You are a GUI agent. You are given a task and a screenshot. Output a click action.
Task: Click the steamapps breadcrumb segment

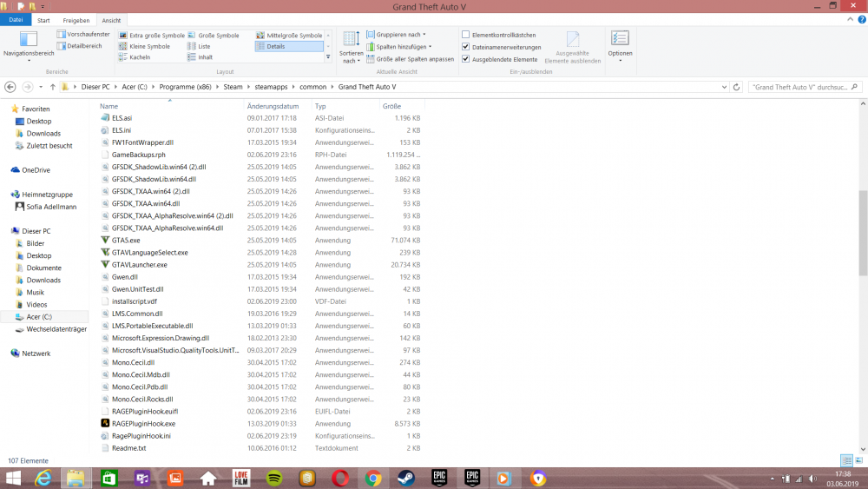point(271,87)
